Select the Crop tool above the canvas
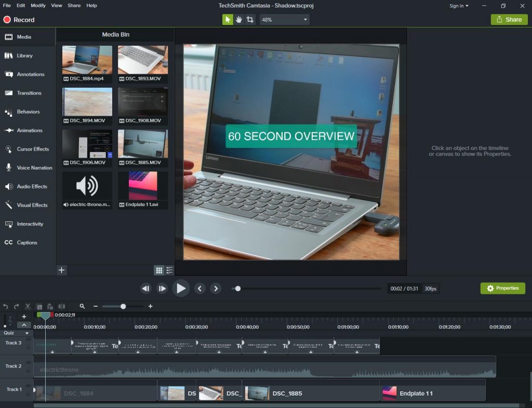 [251, 19]
